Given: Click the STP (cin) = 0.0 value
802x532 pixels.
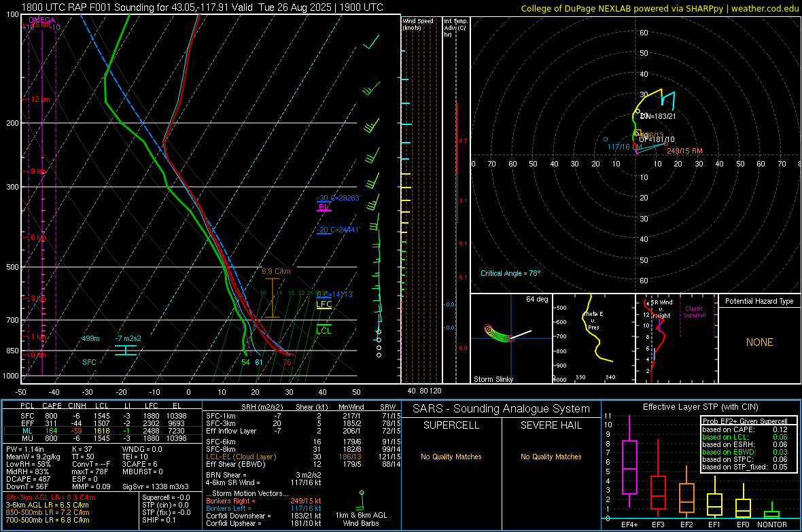Looking at the screenshot, I should (x=165, y=505).
